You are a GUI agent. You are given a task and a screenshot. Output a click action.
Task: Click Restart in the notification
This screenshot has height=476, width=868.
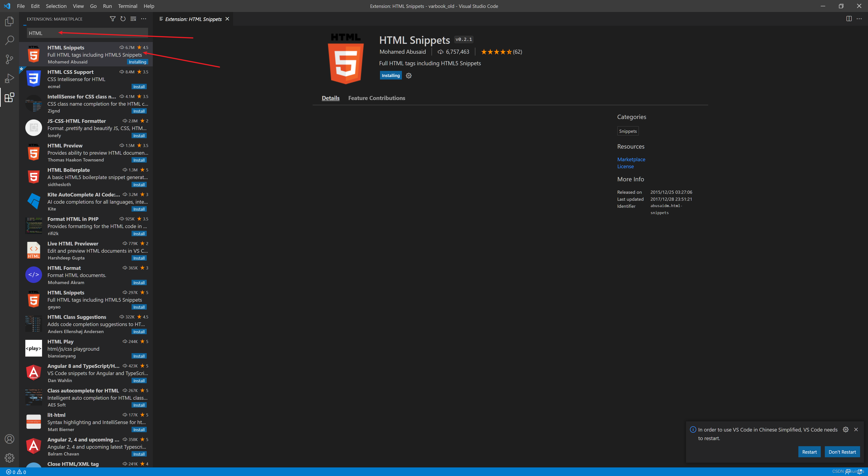(809, 452)
